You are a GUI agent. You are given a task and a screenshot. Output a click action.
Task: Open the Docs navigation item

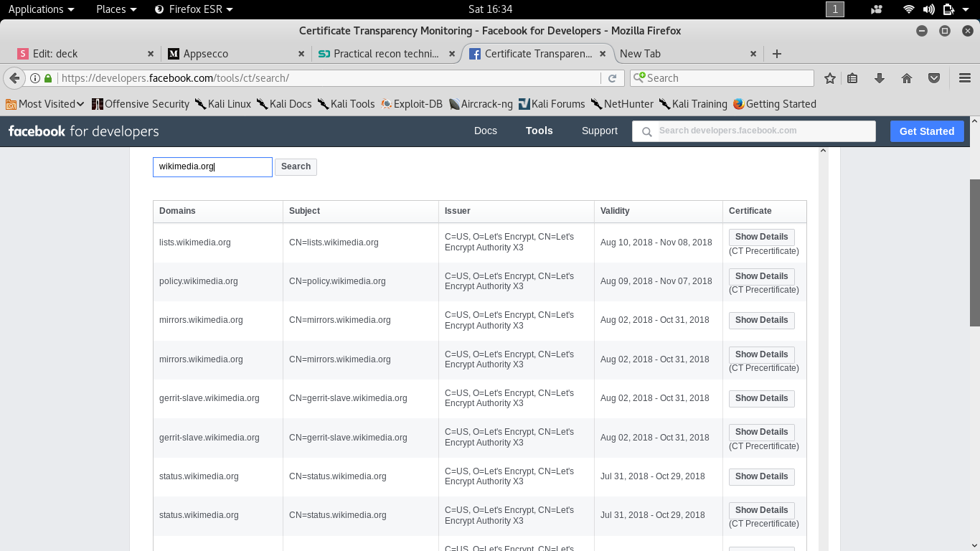coord(486,131)
